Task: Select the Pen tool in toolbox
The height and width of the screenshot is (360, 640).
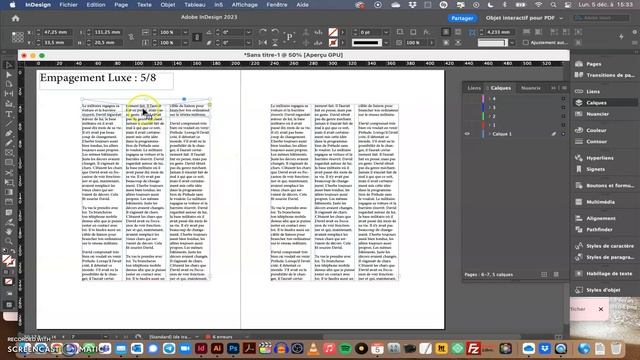Action: (x=9, y=133)
